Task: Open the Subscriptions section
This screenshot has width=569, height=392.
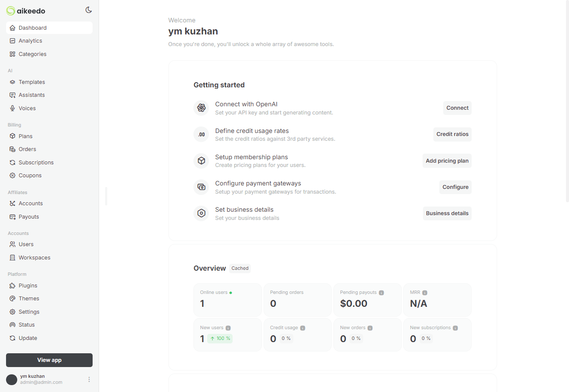Action: click(x=36, y=163)
